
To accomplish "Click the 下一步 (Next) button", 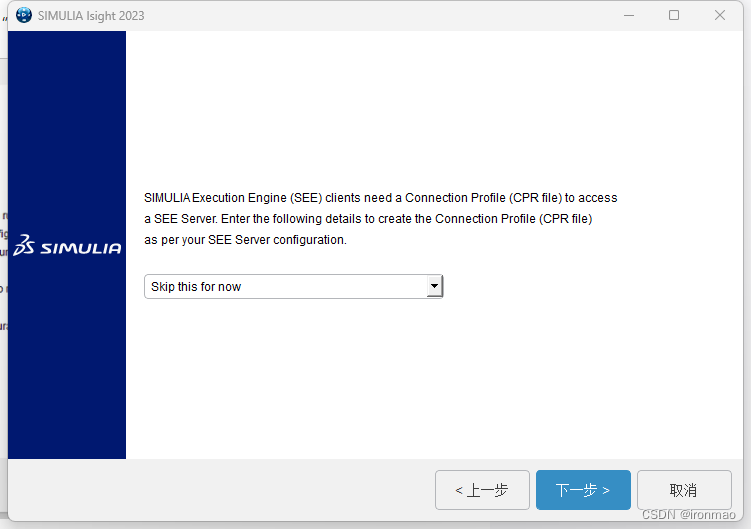I will (x=583, y=490).
